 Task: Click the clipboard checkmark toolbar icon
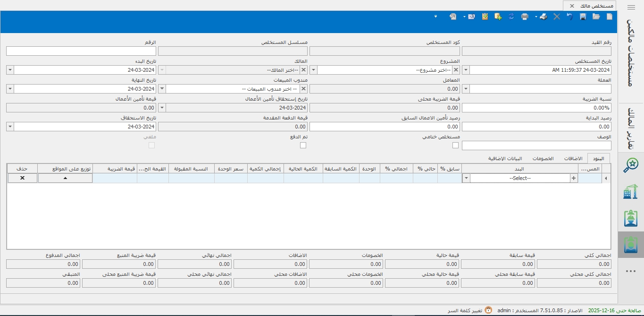point(485,17)
